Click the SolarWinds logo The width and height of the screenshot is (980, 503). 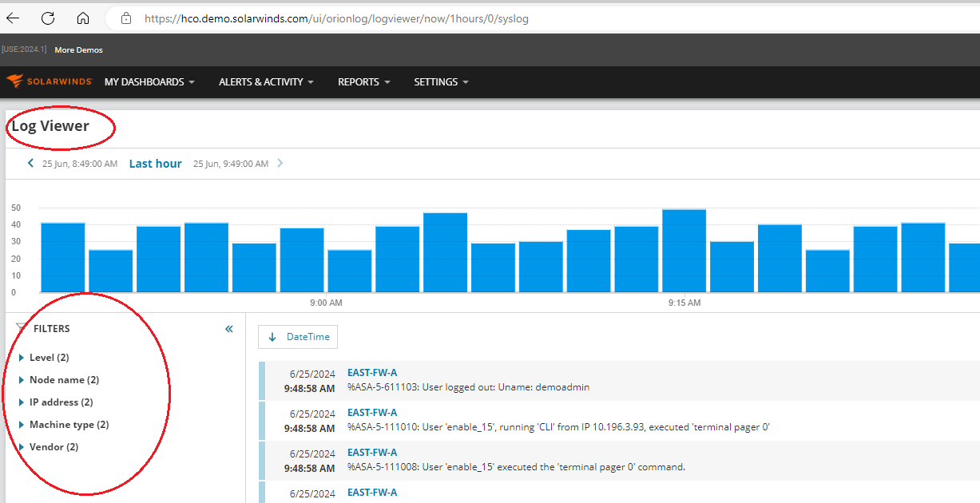coord(50,81)
